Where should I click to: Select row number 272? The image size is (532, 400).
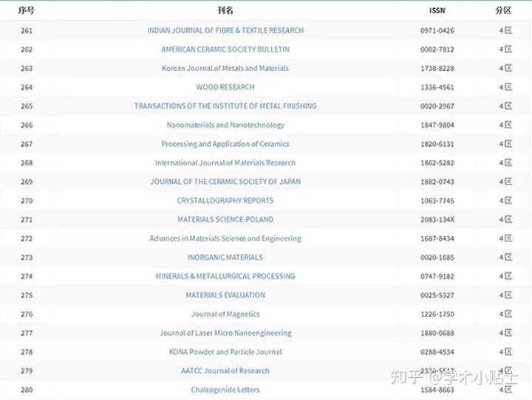point(27,238)
